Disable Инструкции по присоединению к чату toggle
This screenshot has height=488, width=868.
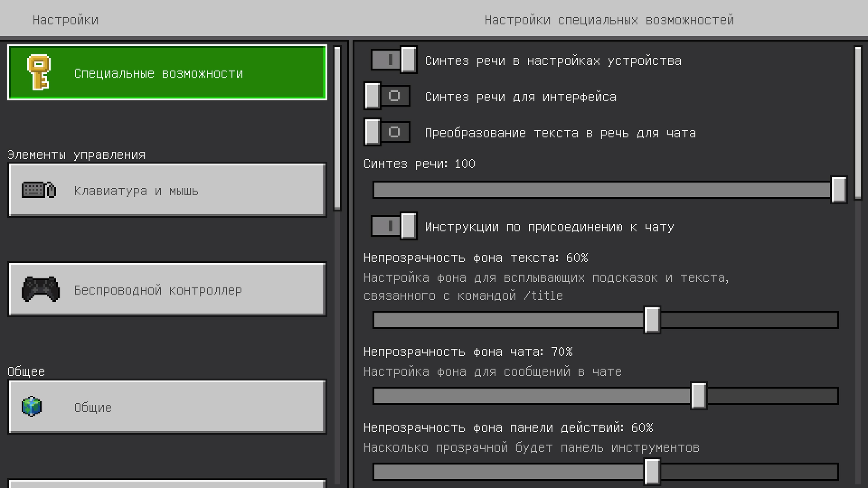tap(394, 226)
